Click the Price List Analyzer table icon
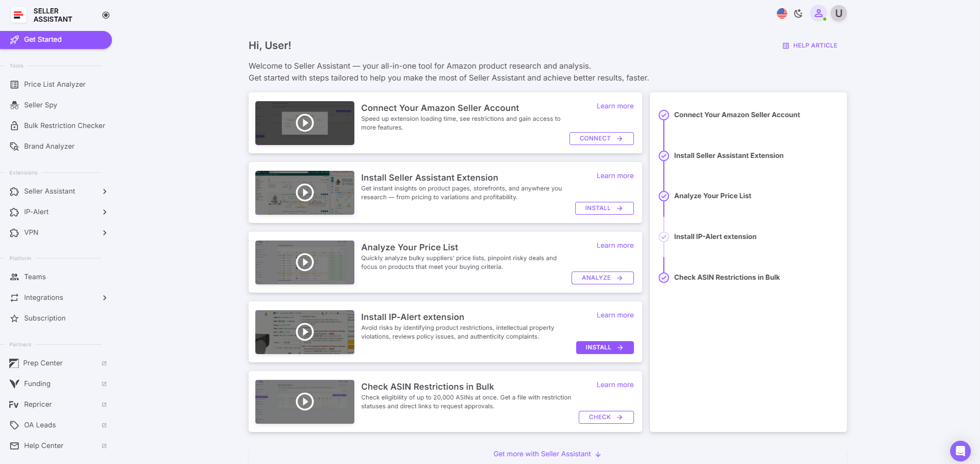980x464 pixels. [x=14, y=84]
